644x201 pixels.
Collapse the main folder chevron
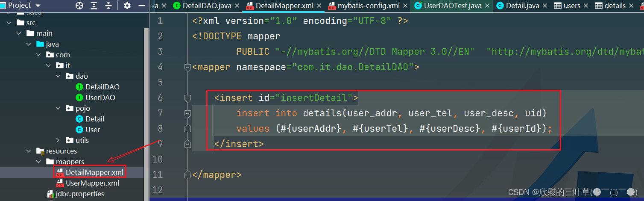point(19,33)
